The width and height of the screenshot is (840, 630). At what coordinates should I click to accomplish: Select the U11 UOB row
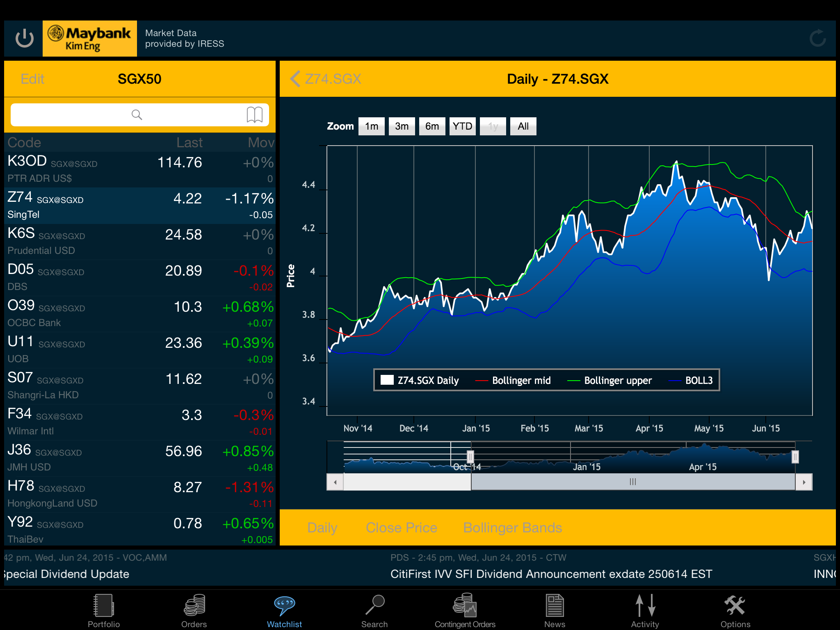(140, 350)
